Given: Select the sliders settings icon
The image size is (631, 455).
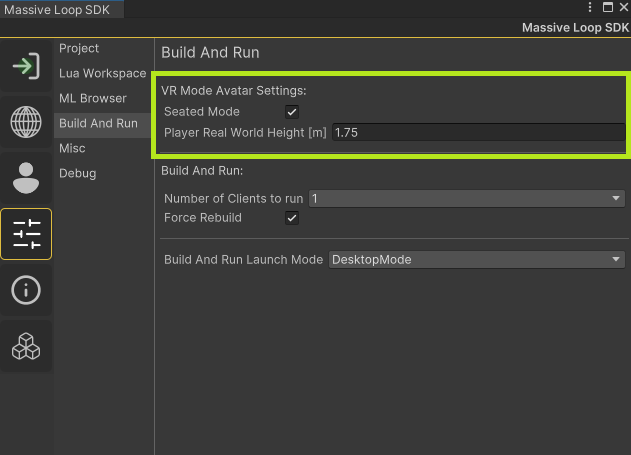Looking at the screenshot, I should point(26,234).
